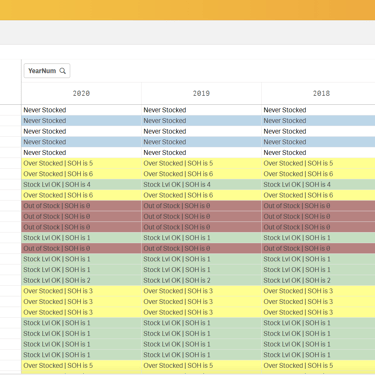Click the topmost Out of Stock cell under 2019
Screen dimensions: 375x375
pos(201,206)
